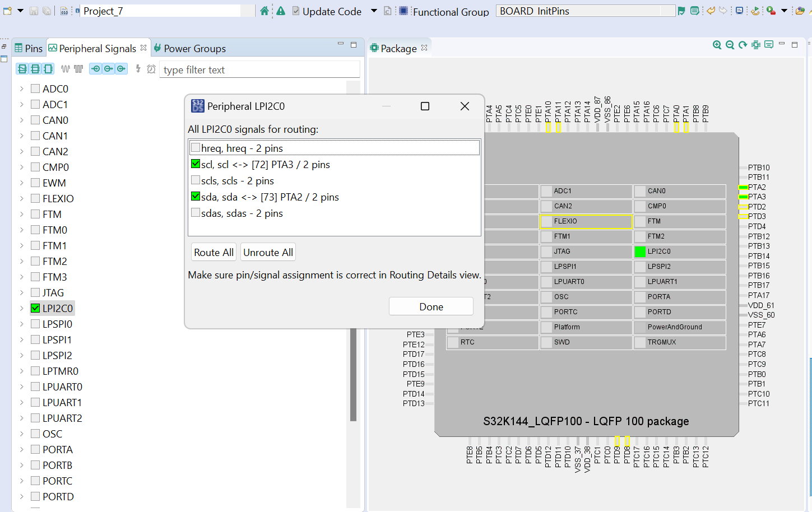
Task: Click the lightning bolt icon in the signals toolbar
Action: 138,69
